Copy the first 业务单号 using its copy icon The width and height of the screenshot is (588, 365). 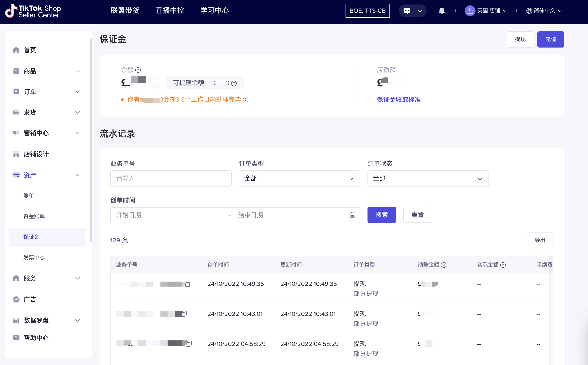pos(188,284)
